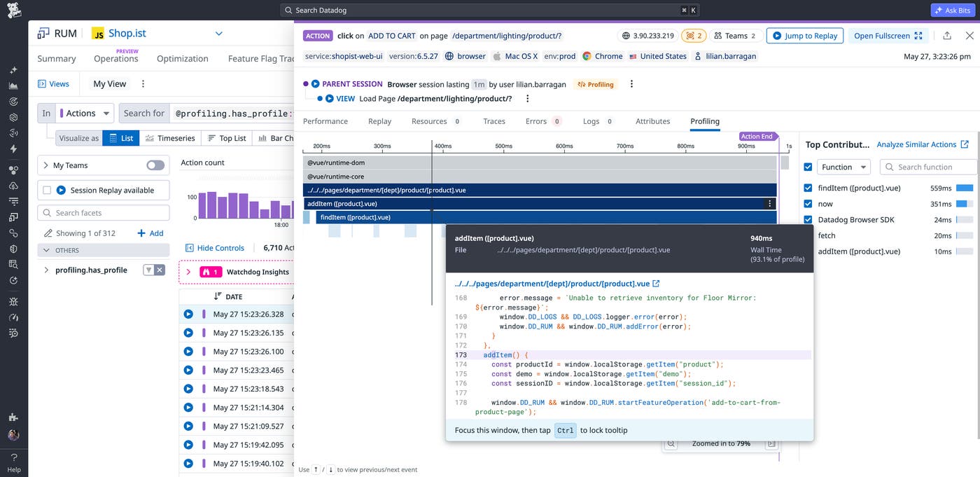
Task: Uncheck Datadog Browser SDK checkbox
Action: (808, 220)
